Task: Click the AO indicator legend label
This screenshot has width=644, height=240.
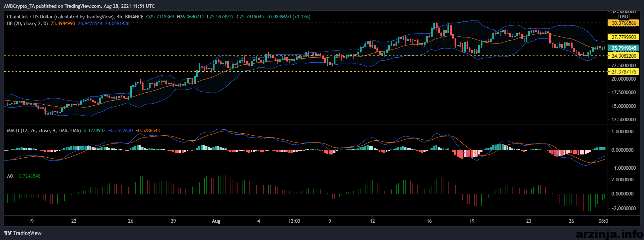Action: click(x=10, y=176)
